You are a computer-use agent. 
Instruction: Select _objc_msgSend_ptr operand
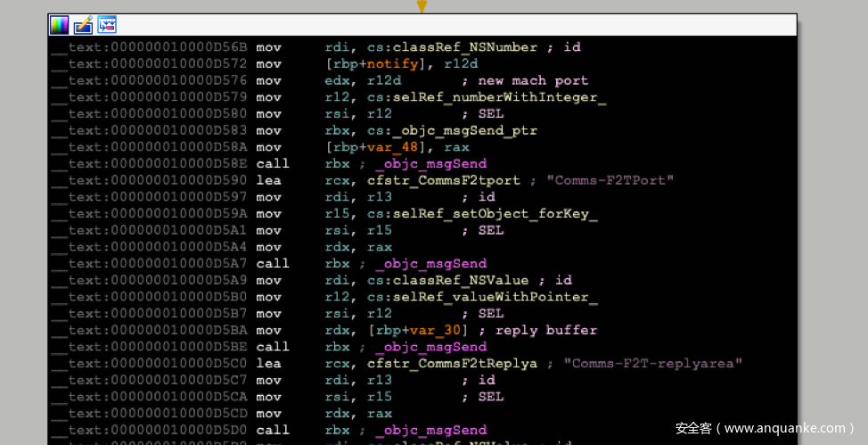pyautogui.click(x=452, y=130)
